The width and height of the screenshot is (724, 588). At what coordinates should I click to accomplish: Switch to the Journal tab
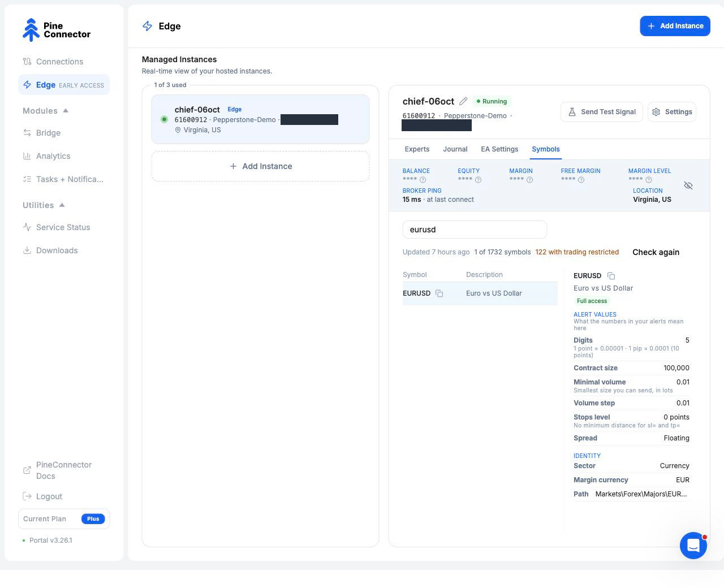[x=455, y=149]
